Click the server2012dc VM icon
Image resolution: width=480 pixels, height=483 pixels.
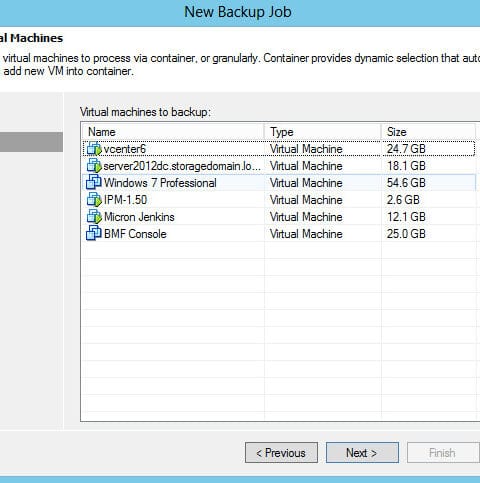tap(94, 166)
